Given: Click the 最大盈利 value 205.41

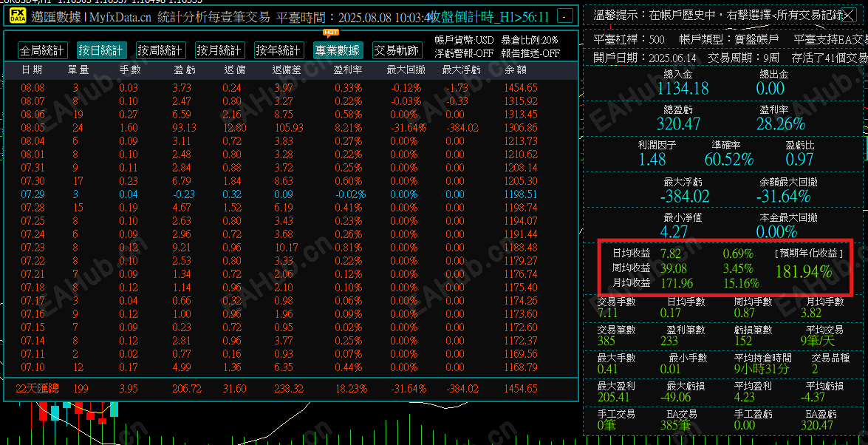Looking at the screenshot, I should pyautogui.click(x=614, y=397).
